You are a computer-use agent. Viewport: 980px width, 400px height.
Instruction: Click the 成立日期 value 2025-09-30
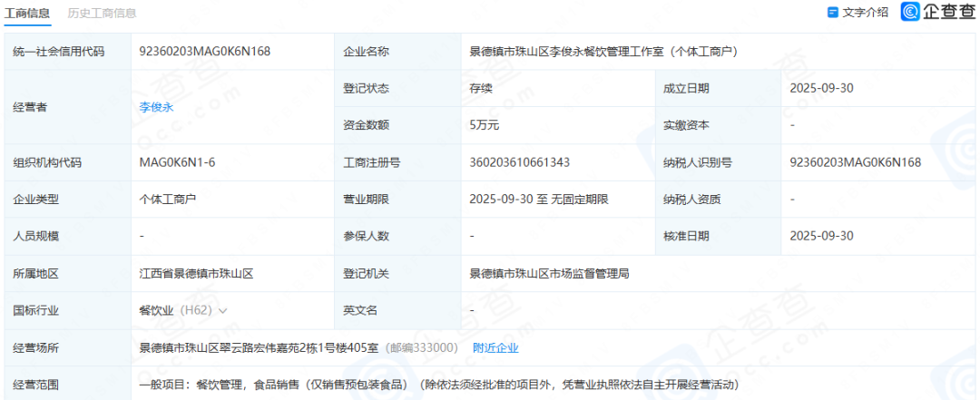[x=822, y=88]
